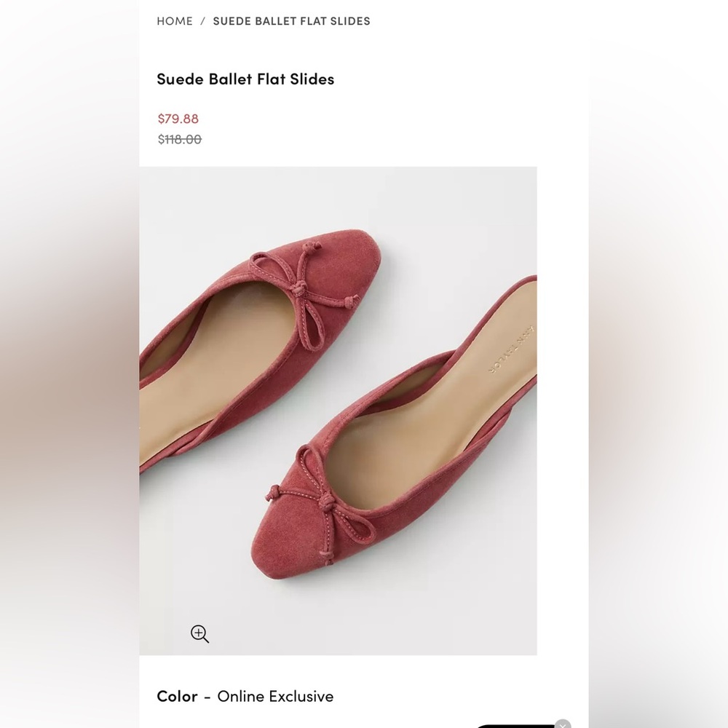Image resolution: width=728 pixels, height=728 pixels.
Task: Go to the HOME breadcrumb link
Action: click(175, 21)
